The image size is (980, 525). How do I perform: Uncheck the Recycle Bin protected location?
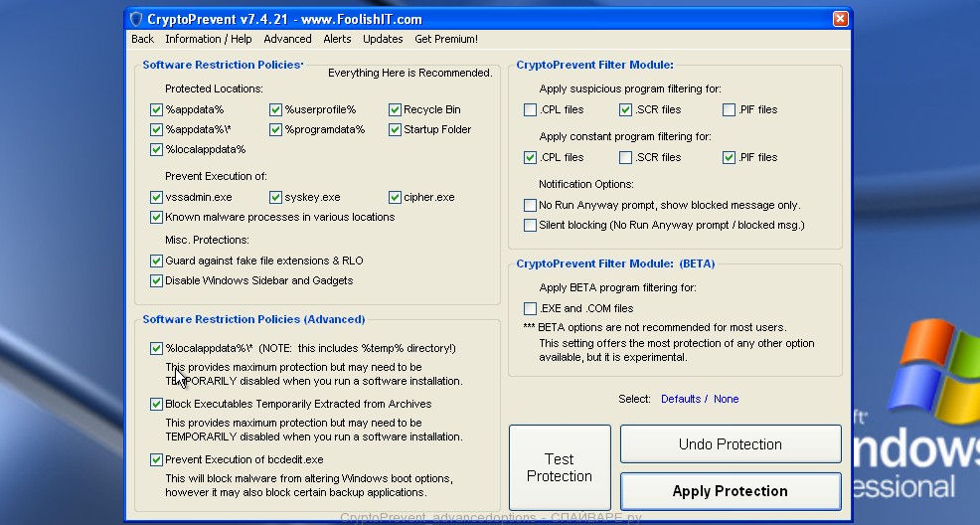(395, 110)
